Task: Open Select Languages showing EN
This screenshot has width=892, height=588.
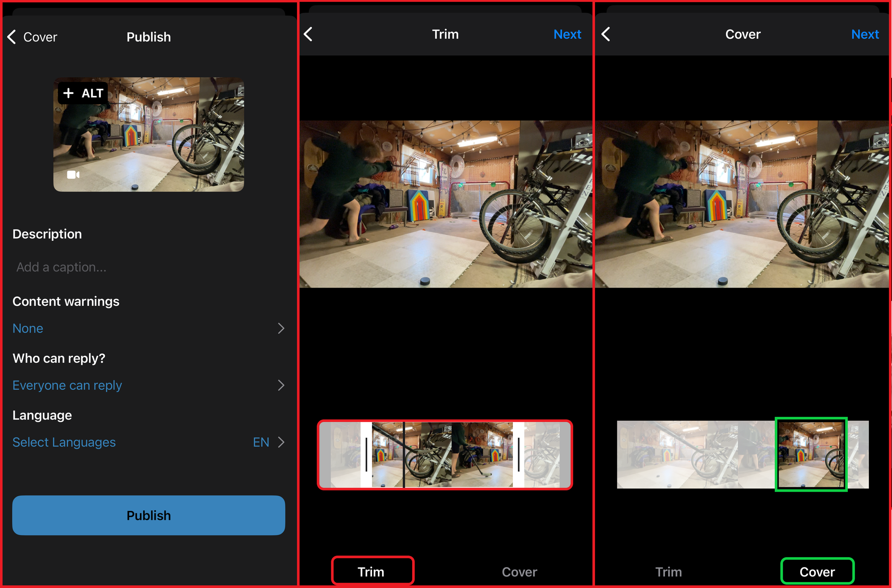Action: click(x=64, y=442)
